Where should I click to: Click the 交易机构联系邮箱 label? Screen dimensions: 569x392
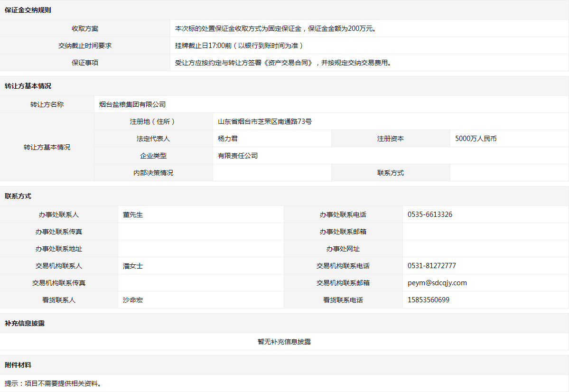pyautogui.click(x=343, y=283)
